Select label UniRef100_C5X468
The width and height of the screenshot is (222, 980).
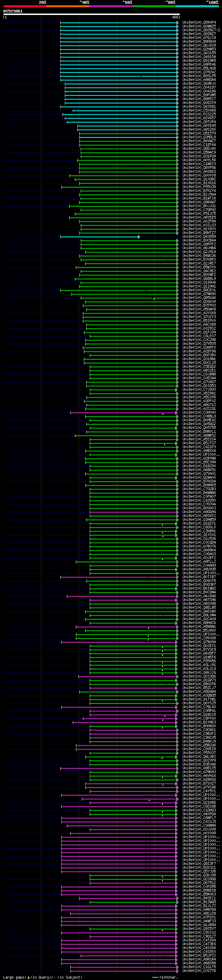coord(199,110)
